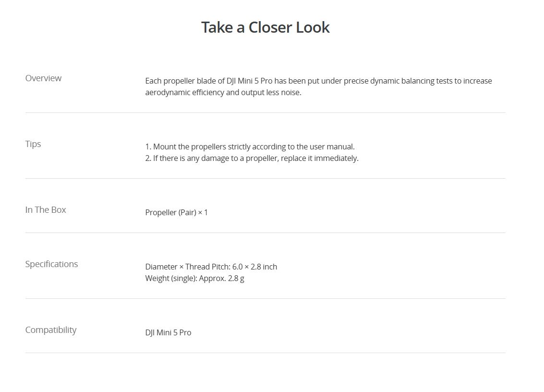
Task: Click tip 2 about replacing damaged propellers
Action: point(252,158)
